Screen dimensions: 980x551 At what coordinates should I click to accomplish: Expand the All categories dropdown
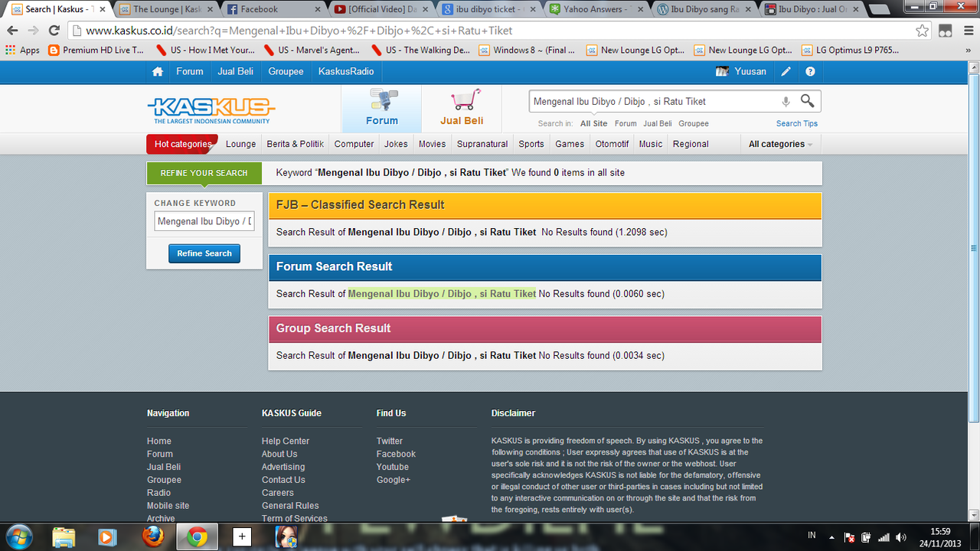point(779,144)
